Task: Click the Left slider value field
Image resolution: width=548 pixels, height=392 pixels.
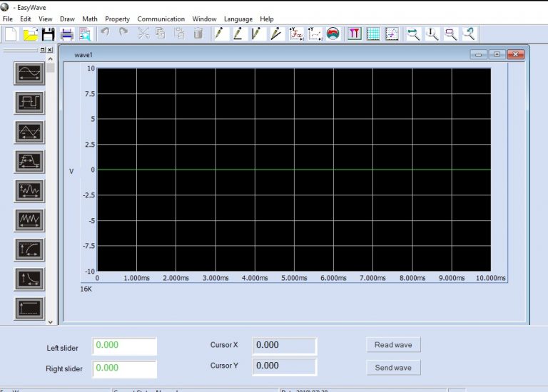Action: 124,346
